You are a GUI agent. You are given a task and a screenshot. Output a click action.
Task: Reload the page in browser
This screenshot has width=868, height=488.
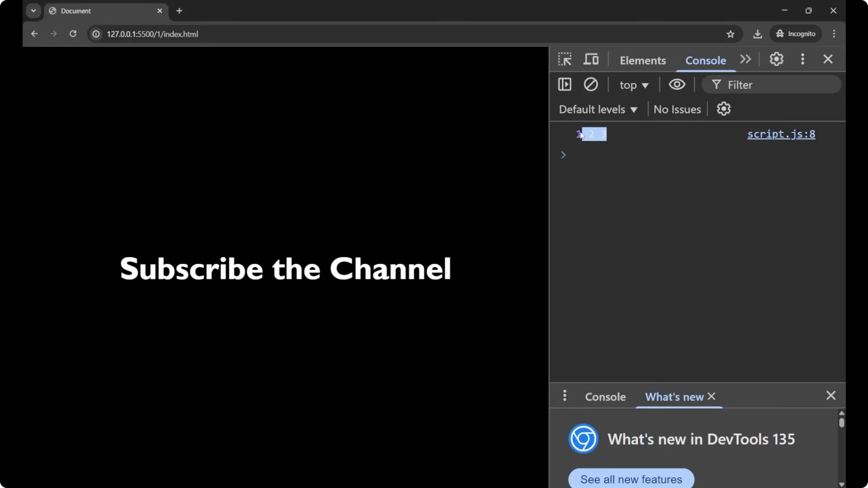click(x=73, y=34)
